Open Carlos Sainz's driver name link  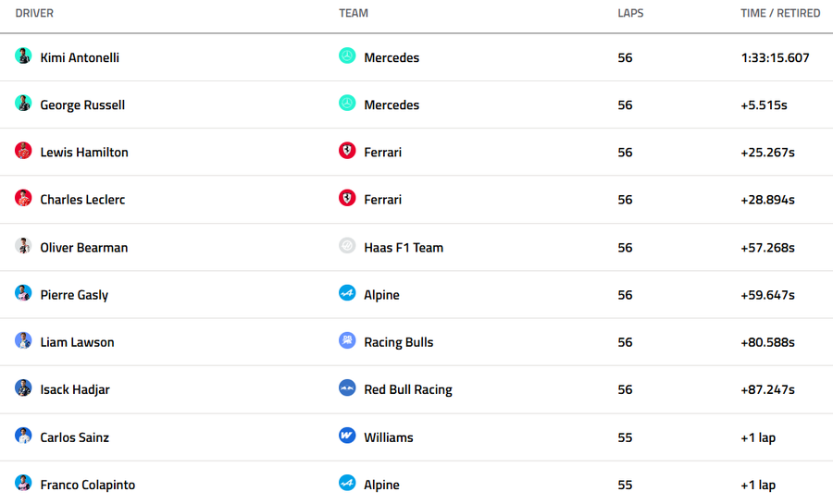pyautogui.click(x=74, y=437)
